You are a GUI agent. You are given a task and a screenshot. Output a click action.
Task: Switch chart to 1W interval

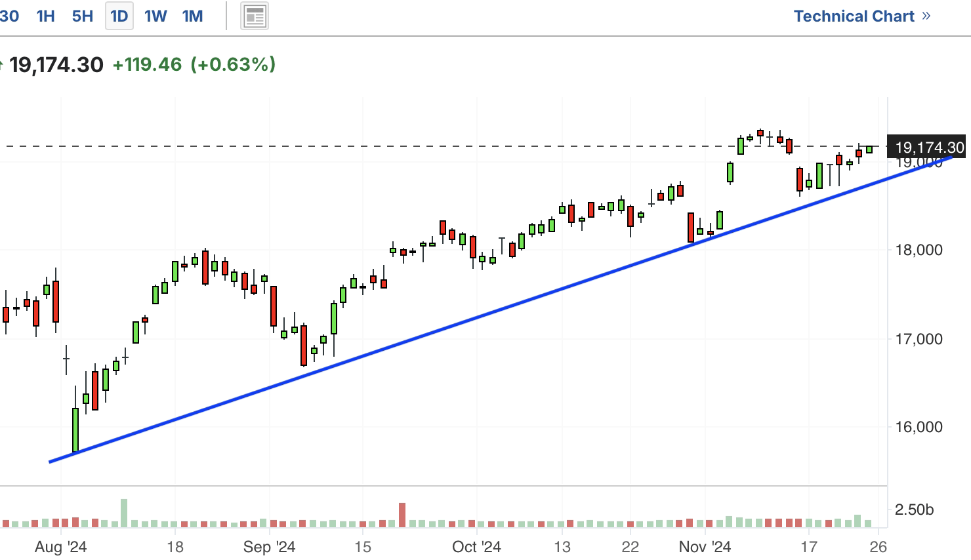[x=155, y=16]
